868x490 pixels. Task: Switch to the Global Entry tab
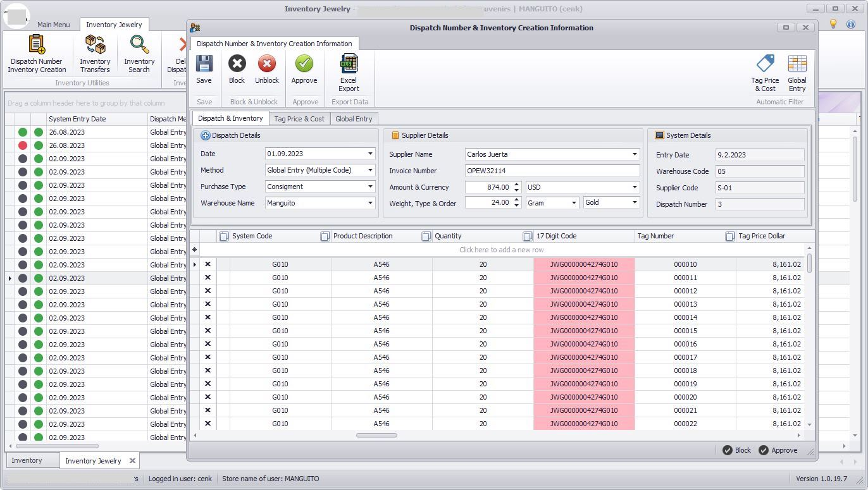coord(354,119)
